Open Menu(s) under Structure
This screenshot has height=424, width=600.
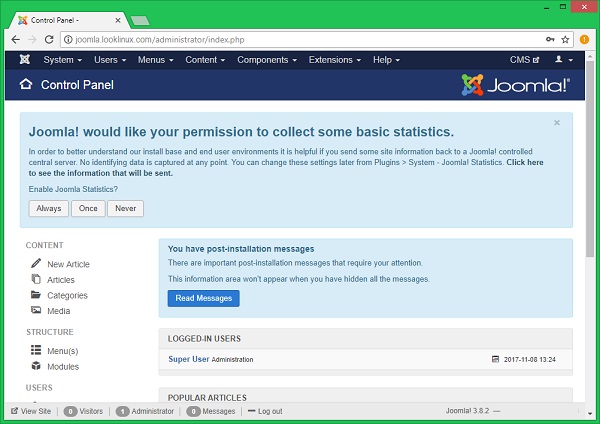click(x=62, y=351)
